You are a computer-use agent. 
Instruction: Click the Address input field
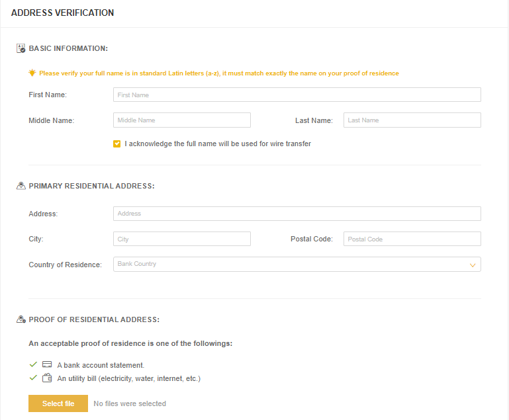coord(297,214)
